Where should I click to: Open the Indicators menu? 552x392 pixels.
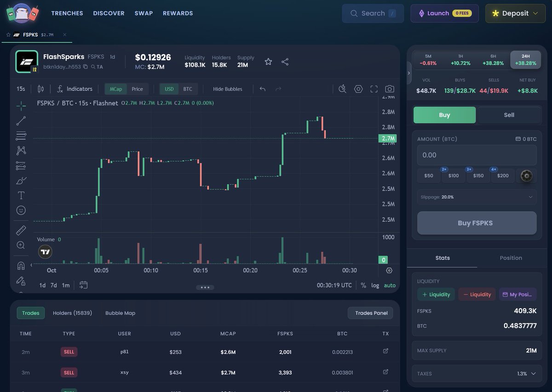75,89
